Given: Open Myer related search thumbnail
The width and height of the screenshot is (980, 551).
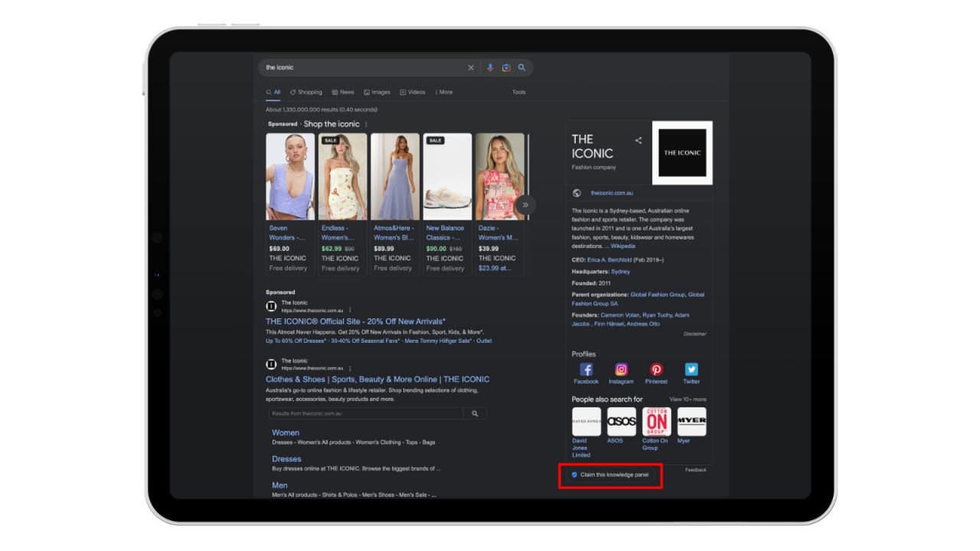Looking at the screenshot, I should [692, 422].
